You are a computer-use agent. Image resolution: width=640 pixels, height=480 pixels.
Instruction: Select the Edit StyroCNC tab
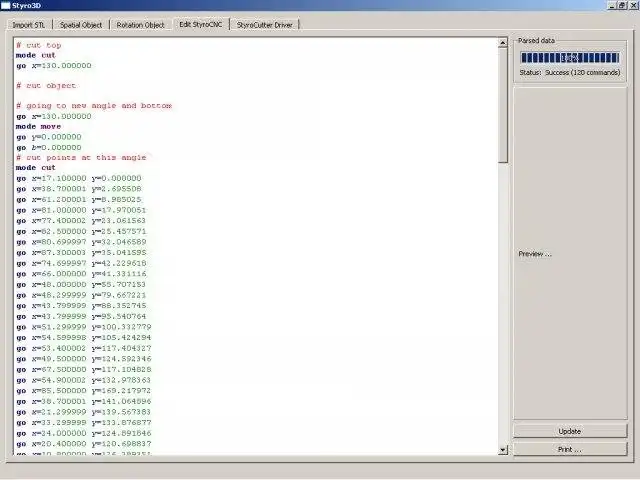coord(201,24)
